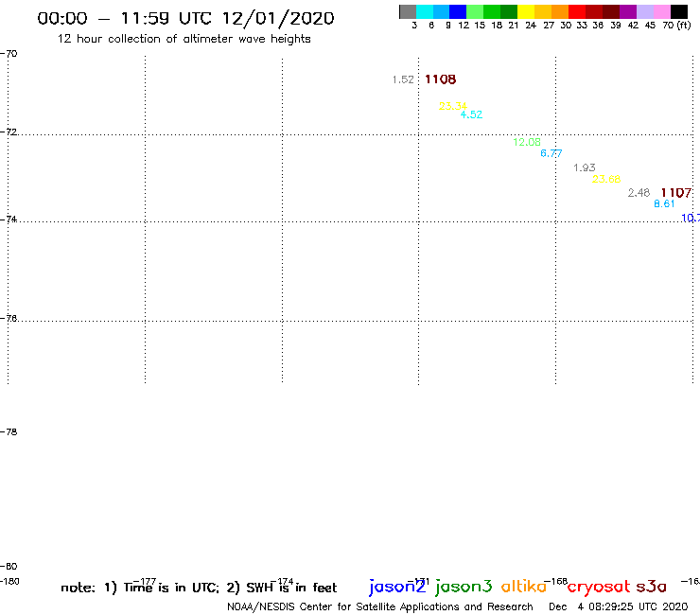Click the '24' legend scale label
700x615 pixels.
531,26
